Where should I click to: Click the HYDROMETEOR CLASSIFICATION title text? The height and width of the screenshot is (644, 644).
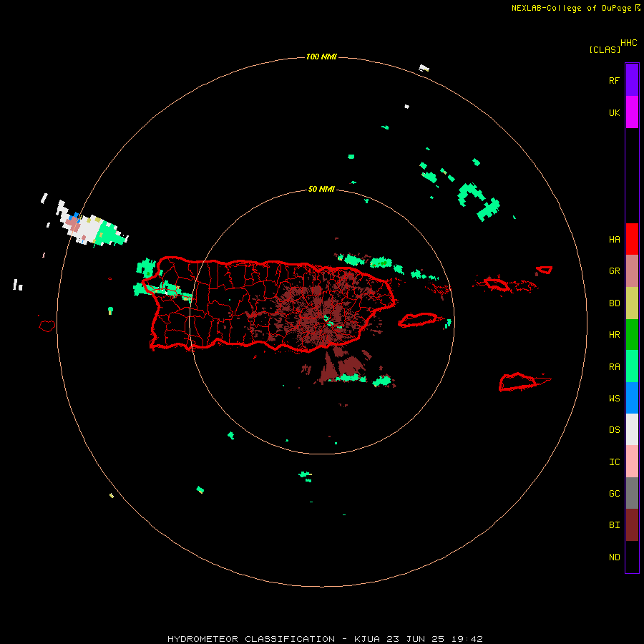(251, 639)
